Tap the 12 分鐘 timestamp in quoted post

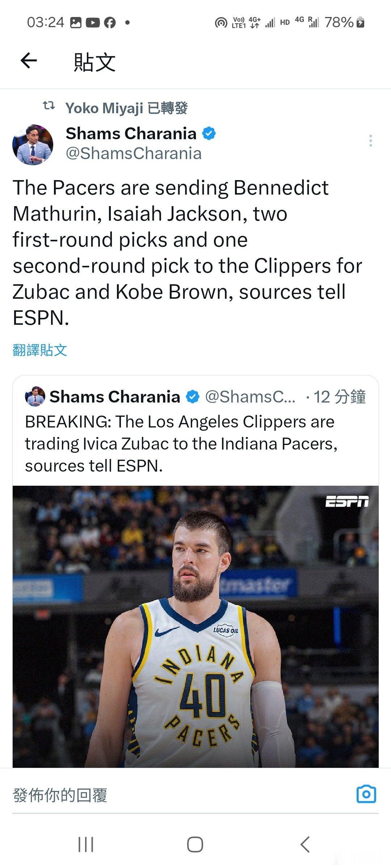(340, 397)
